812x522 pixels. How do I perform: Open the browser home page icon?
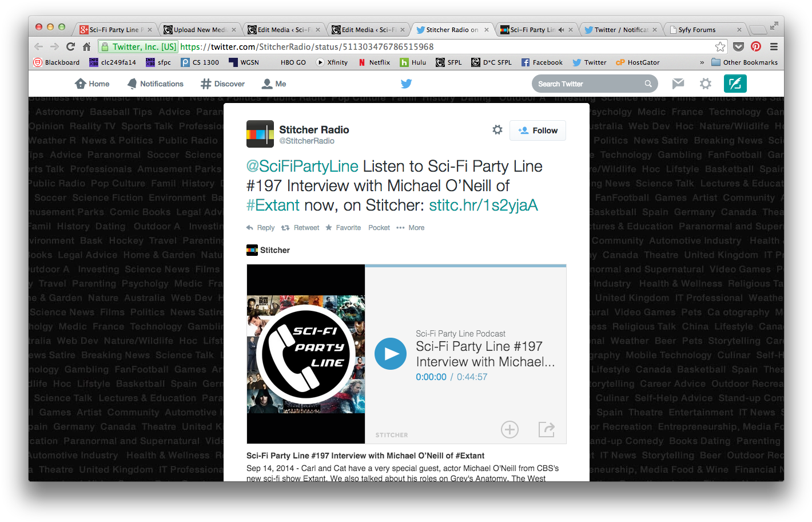click(86, 47)
